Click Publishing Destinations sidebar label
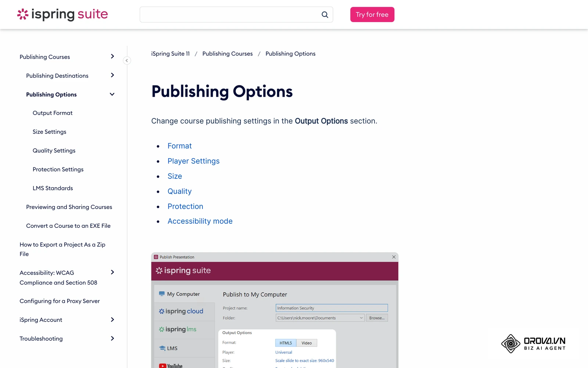This screenshot has width=588, height=368. tap(57, 76)
